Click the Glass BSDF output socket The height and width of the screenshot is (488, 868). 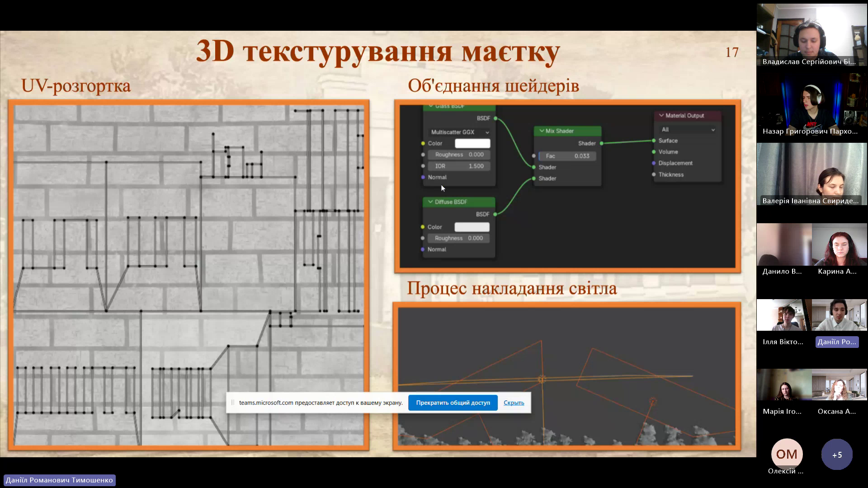coord(495,118)
